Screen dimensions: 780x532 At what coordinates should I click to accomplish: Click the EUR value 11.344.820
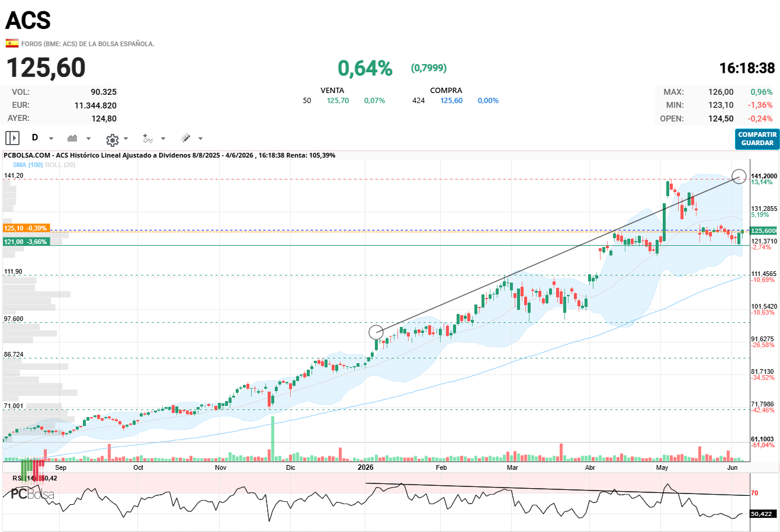pos(95,105)
